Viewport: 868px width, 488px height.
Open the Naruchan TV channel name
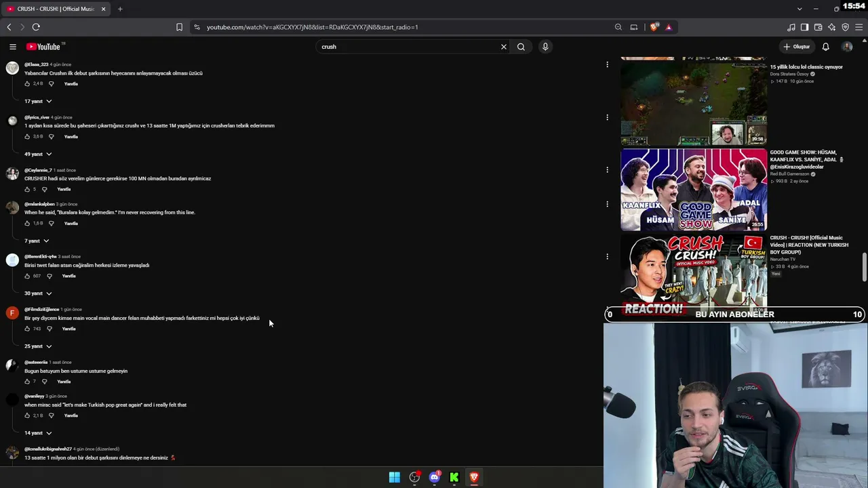pos(783,259)
